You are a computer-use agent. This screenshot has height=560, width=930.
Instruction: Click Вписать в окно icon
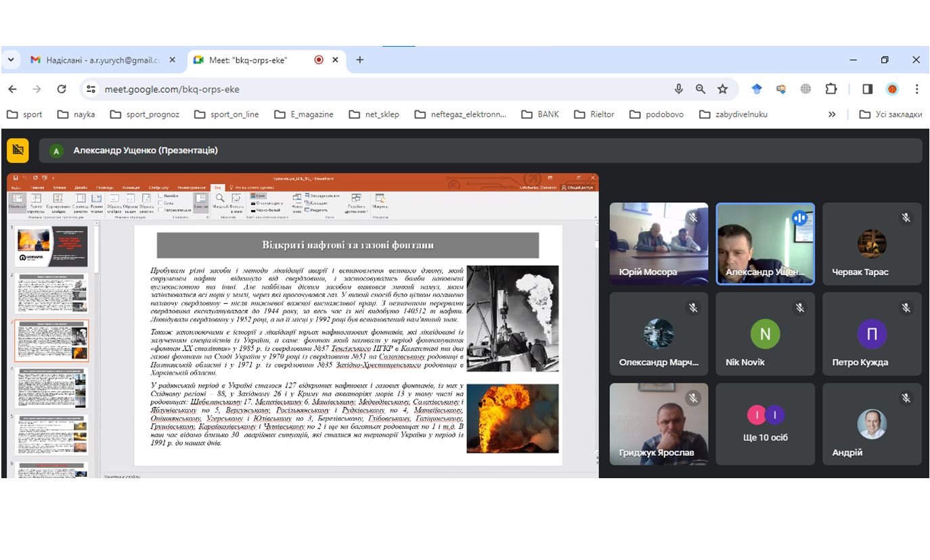(x=236, y=202)
